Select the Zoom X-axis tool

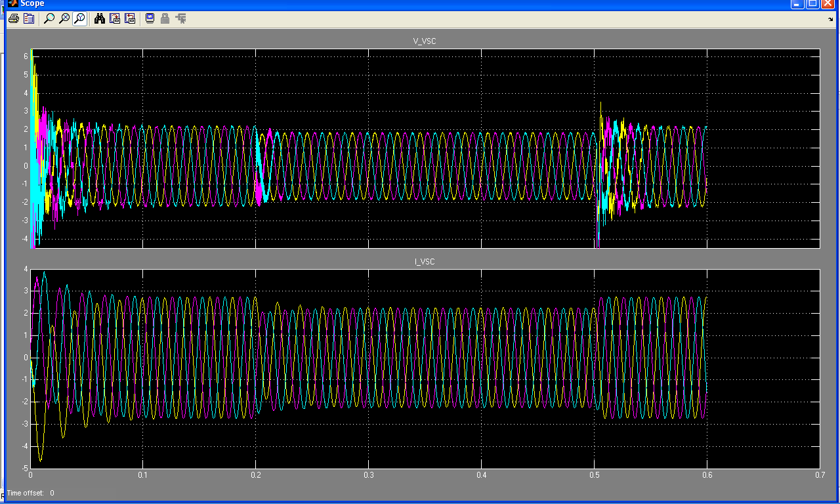[x=64, y=18]
